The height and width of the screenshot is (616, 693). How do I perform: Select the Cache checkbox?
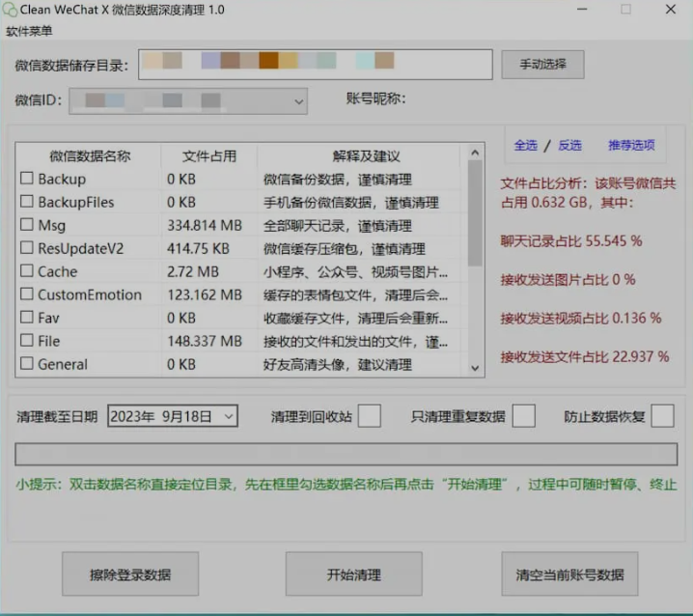(27, 270)
